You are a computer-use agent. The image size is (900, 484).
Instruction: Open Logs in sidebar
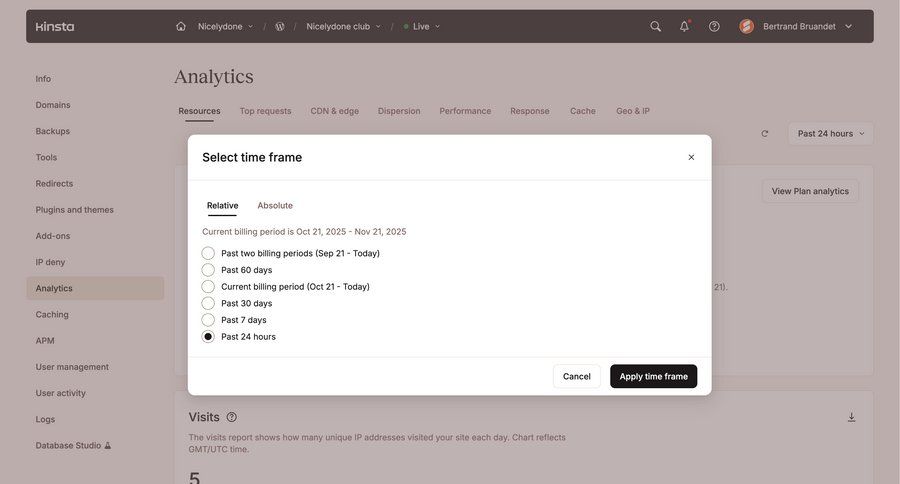[45, 420]
